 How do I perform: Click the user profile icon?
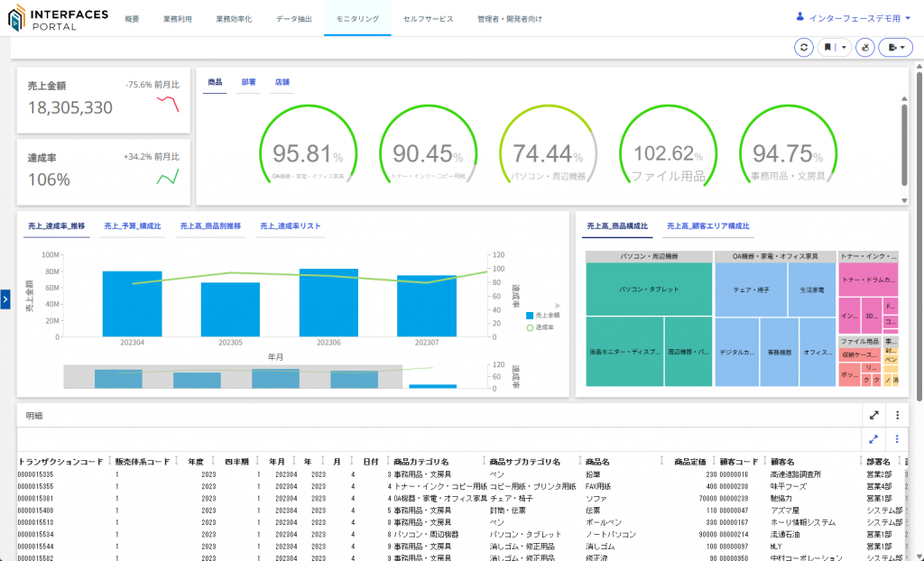click(x=799, y=18)
